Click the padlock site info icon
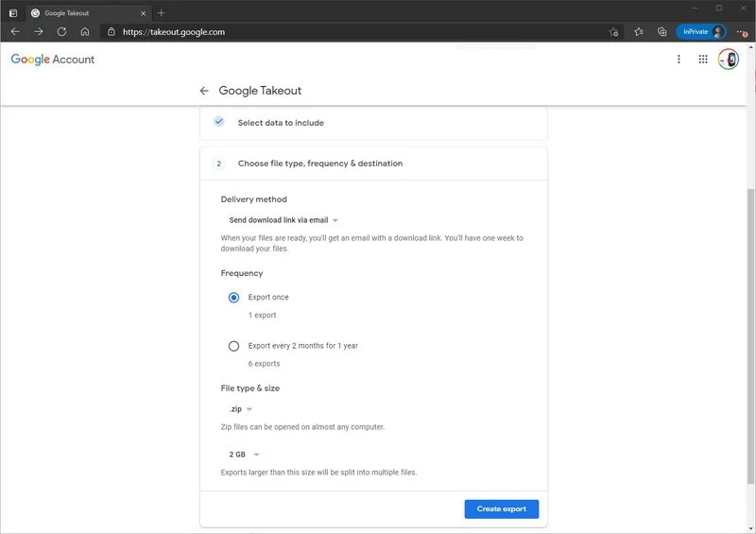Viewport: 756px width, 534px height. [x=112, y=32]
